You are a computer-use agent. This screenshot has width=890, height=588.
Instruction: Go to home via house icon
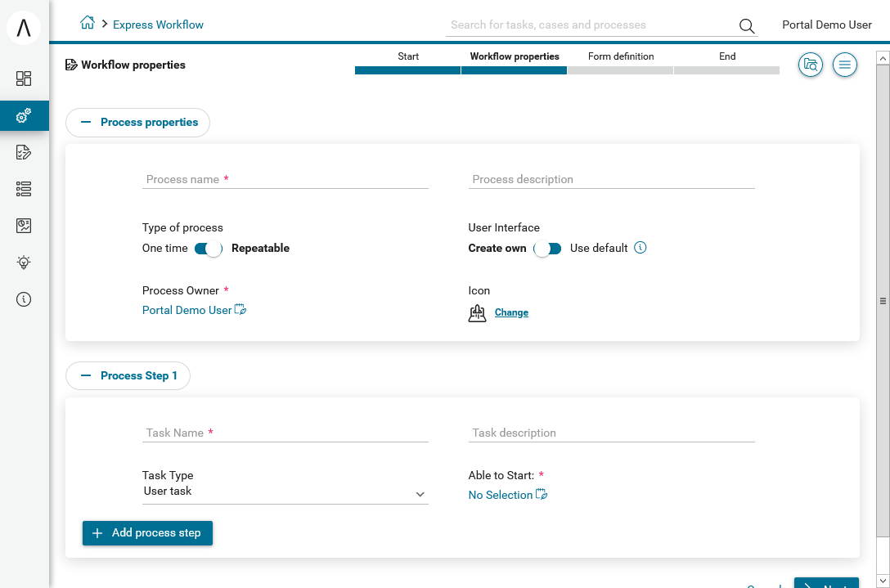[87, 23]
